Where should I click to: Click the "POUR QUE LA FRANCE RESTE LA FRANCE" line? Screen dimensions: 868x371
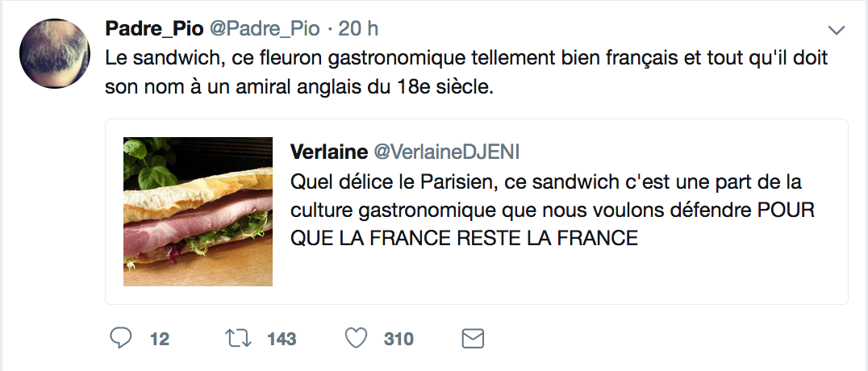465,239
